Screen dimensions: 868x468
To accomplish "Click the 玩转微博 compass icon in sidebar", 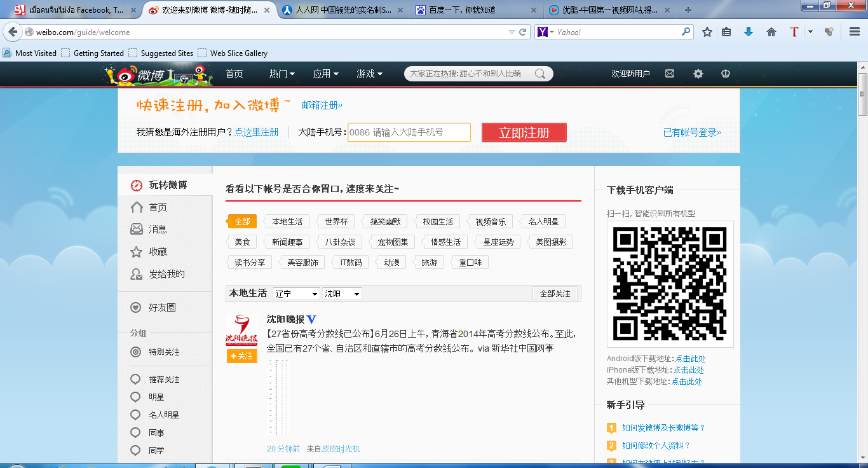I will [x=136, y=186].
